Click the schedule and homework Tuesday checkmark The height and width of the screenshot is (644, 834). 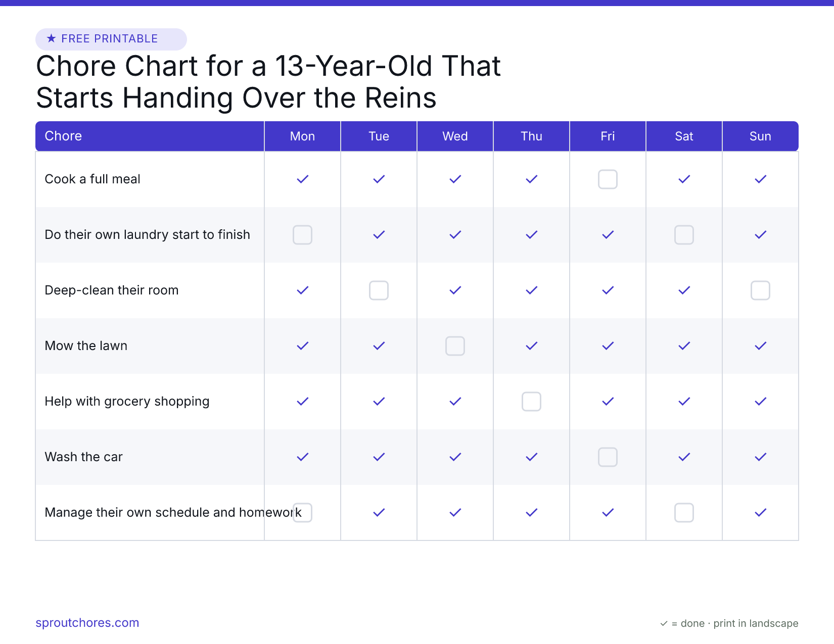coord(379,513)
